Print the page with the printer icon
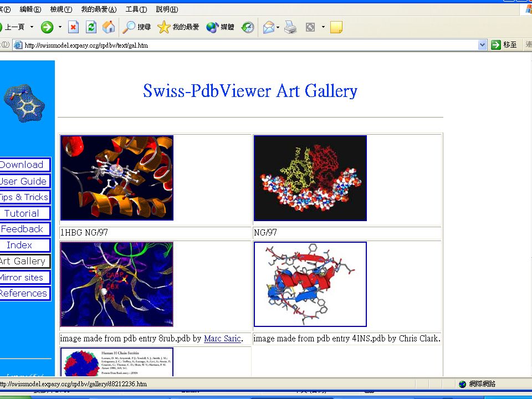 point(290,27)
